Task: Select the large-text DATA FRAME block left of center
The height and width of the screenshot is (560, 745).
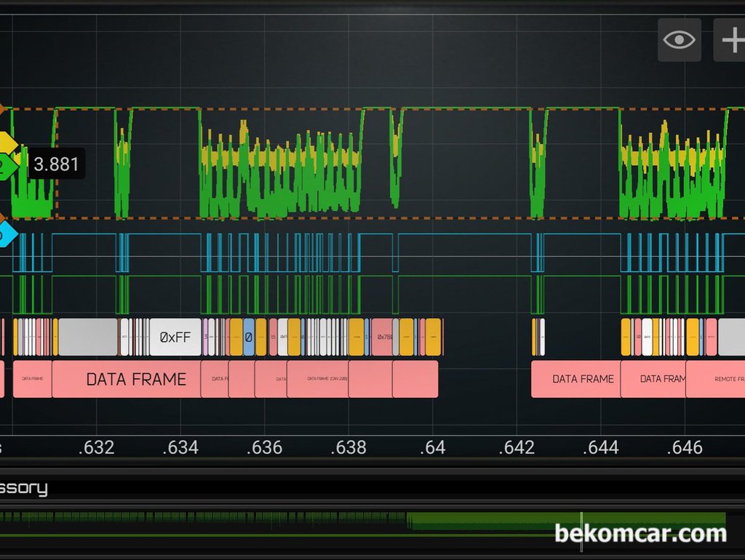Action: tap(135, 379)
